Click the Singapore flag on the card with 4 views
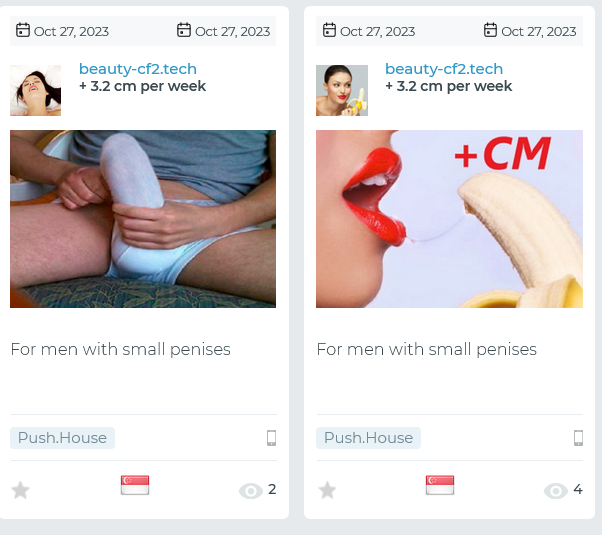This screenshot has height=535, width=602. pyautogui.click(x=440, y=485)
